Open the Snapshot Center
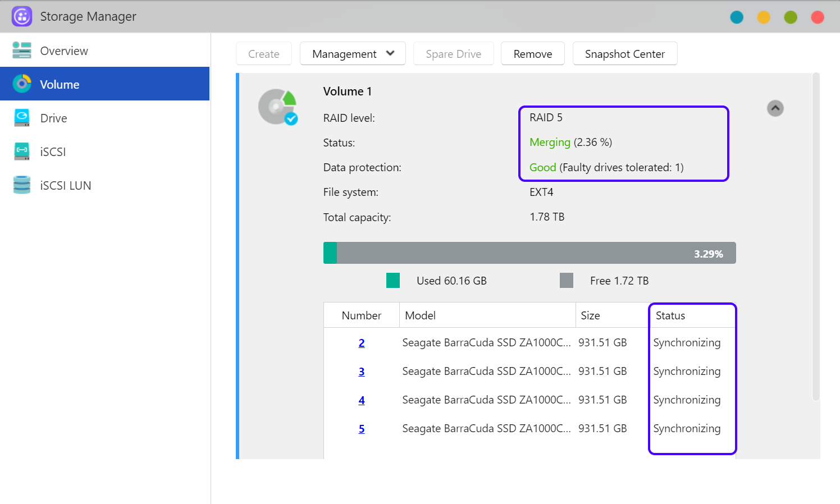 tap(624, 54)
